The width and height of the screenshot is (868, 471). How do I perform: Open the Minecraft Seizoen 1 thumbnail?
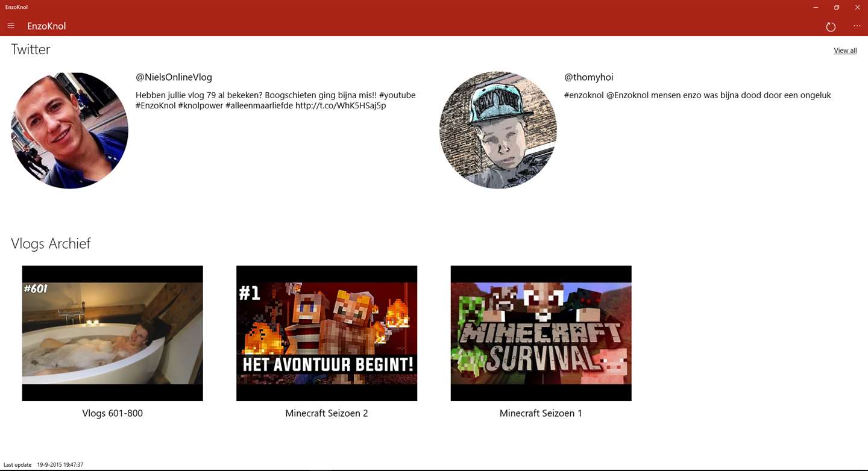tap(541, 333)
